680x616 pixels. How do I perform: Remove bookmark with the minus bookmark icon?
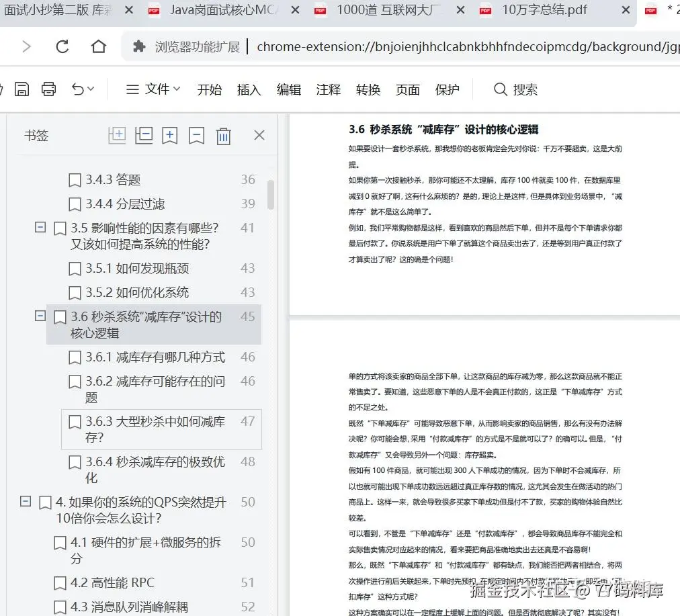coord(196,136)
